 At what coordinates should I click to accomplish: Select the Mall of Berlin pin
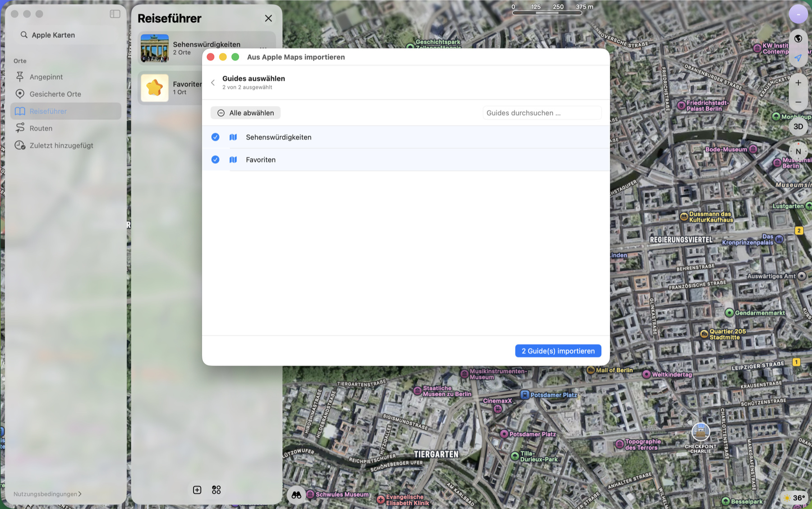tap(591, 370)
